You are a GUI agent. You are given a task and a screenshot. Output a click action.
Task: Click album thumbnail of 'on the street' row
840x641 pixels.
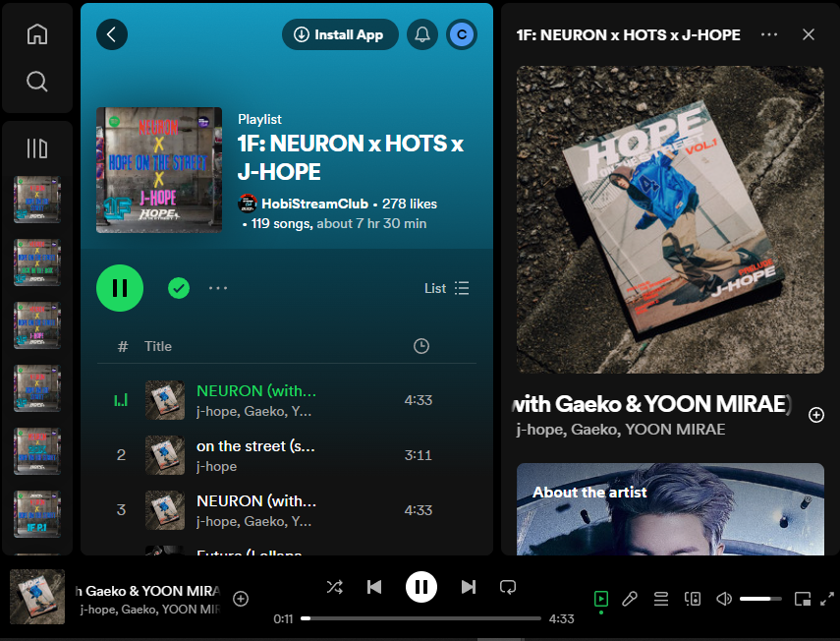(165, 455)
